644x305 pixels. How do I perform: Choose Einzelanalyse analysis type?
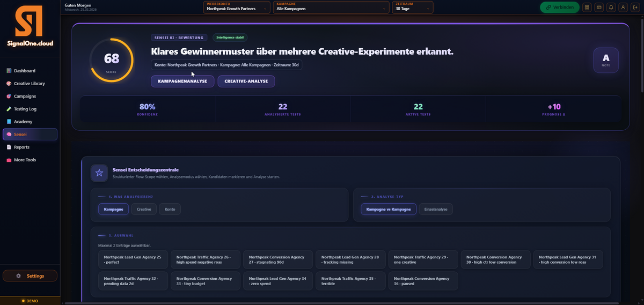point(436,209)
